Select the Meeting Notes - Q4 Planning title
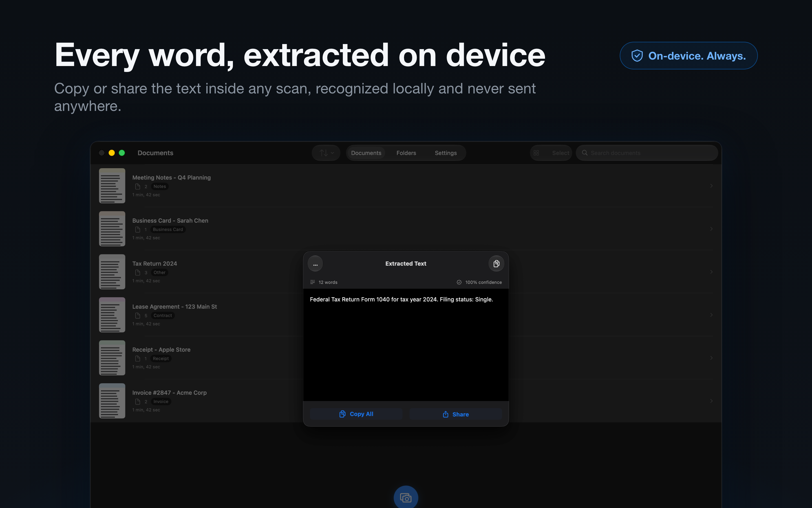The image size is (812, 508). tap(171, 178)
